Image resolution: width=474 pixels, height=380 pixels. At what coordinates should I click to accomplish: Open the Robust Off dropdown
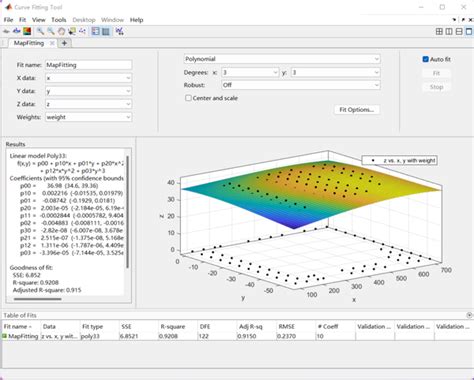(301, 85)
